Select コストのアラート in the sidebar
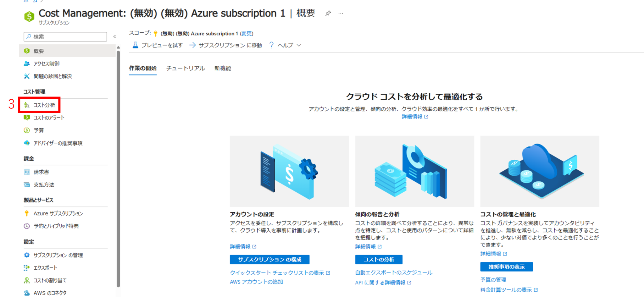 click(x=48, y=118)
